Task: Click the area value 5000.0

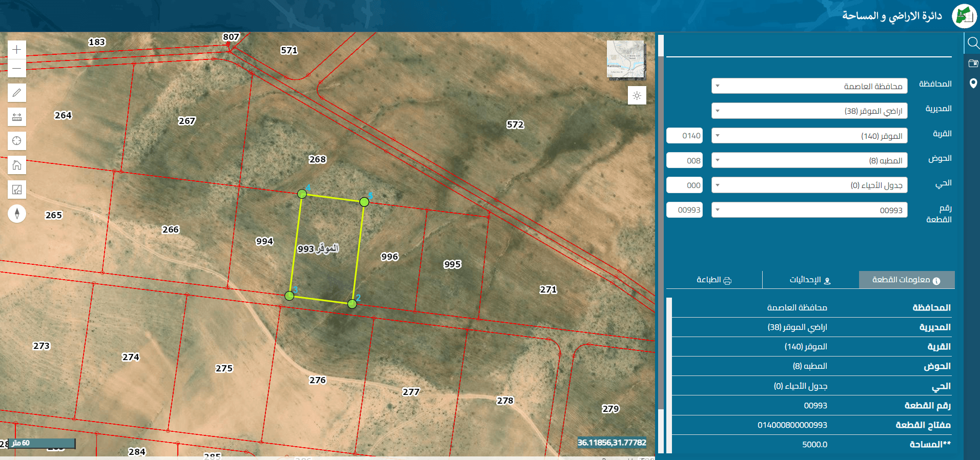Action: coord(815,445)
